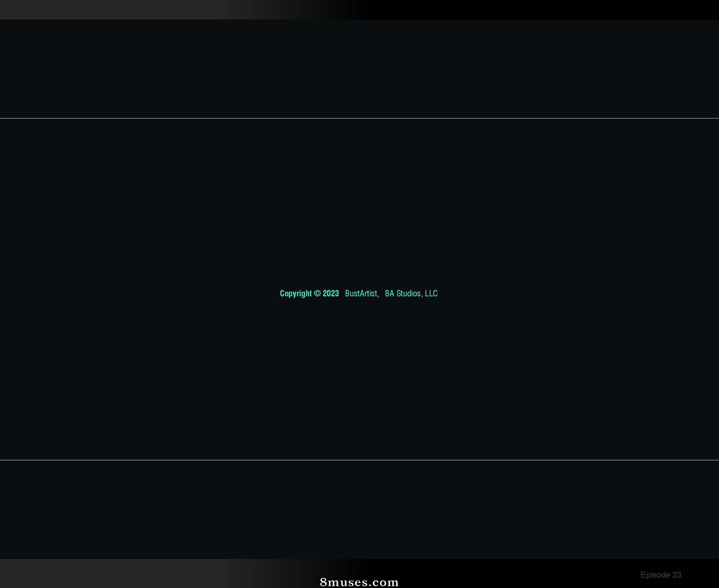719x588 pixels.
Task: Click the "Episode 23" label
Action: pos(661,575)
